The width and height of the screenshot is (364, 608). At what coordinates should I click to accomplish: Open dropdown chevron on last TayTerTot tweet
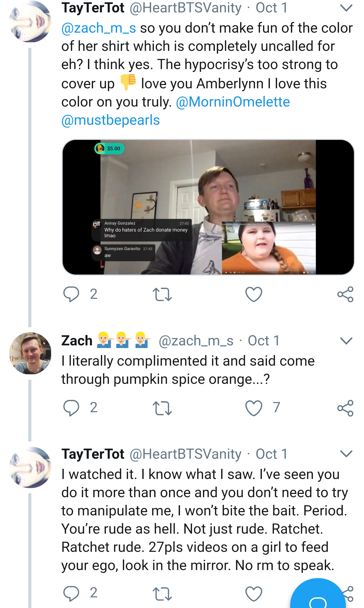pyautogui.click(x=346, y=454)
